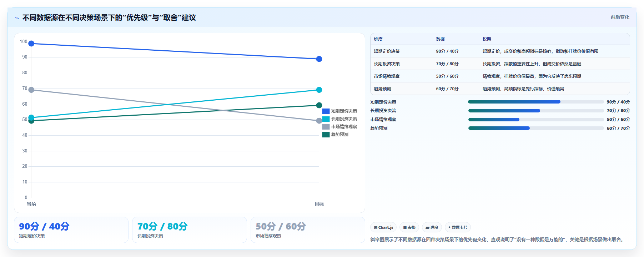Click the blue data point at 目标 near 90
Image resolution: width=644 pixels, height=257 pixels.
319,59
